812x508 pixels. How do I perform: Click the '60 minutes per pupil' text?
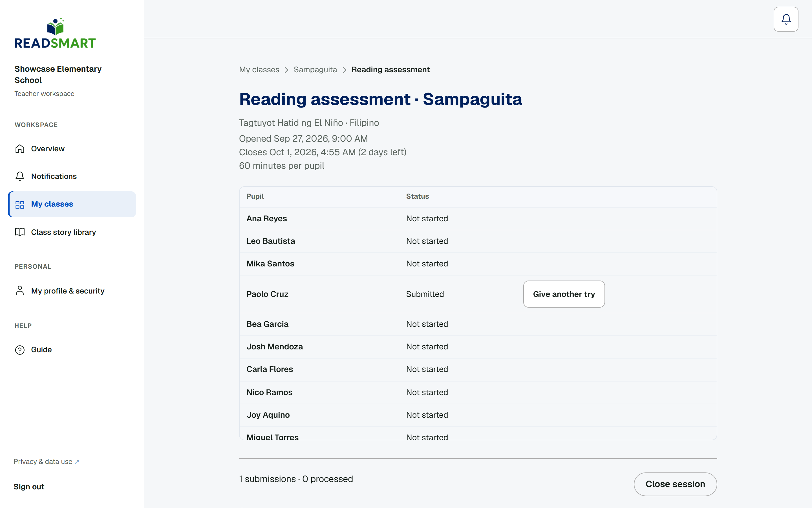click(281, 166)
